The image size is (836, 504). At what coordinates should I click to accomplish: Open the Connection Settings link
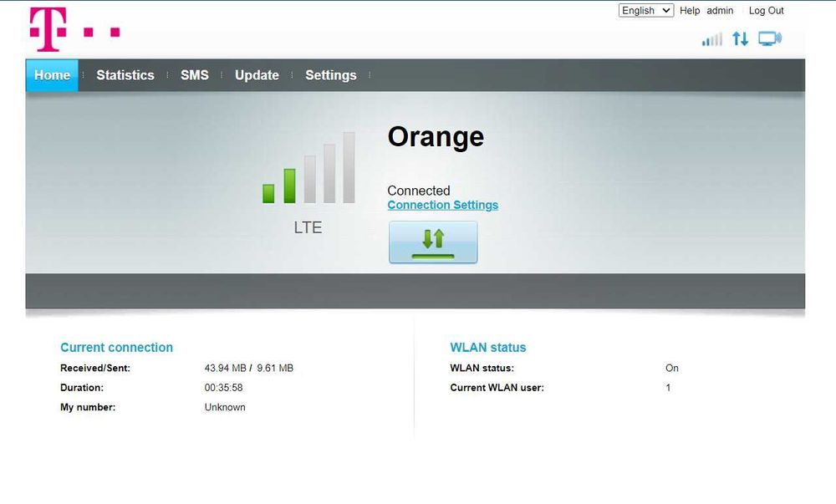coord(442,205)
